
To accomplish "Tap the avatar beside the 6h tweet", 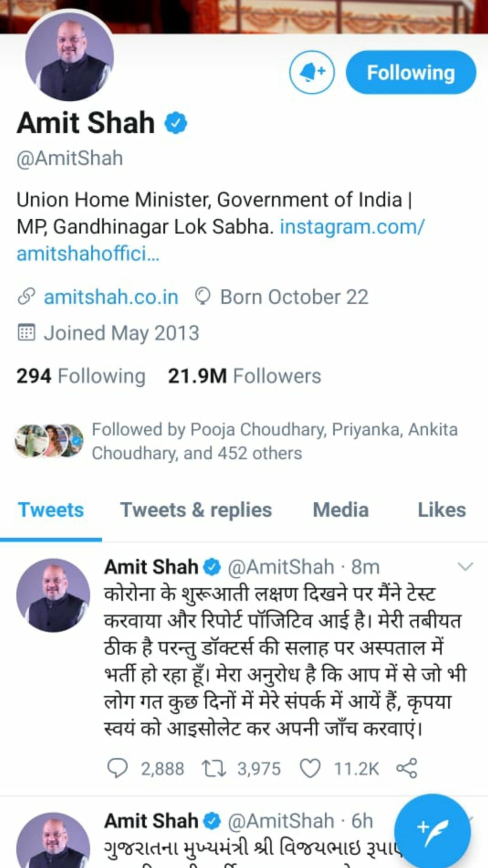I will pyautogui.click(x=53, y=840).
